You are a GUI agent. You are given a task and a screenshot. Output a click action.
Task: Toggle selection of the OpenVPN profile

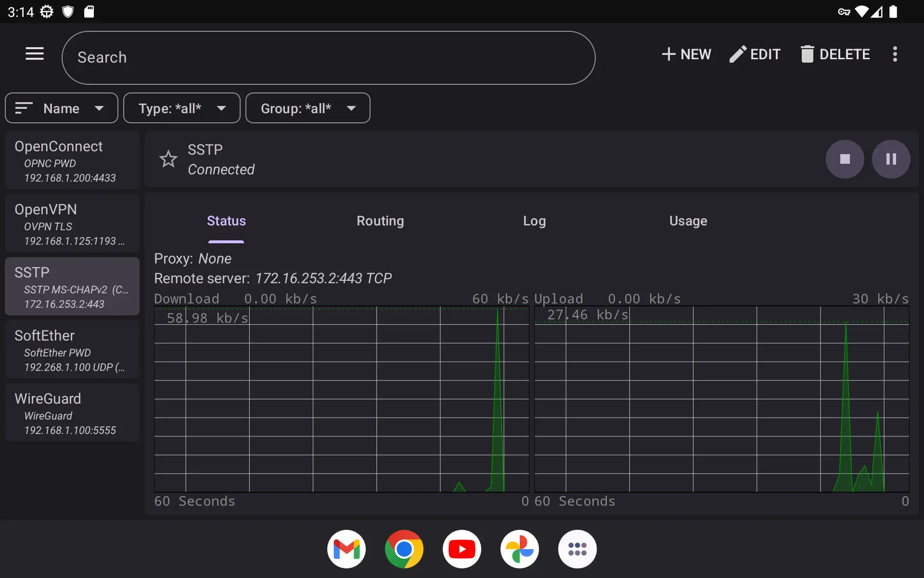72,223
